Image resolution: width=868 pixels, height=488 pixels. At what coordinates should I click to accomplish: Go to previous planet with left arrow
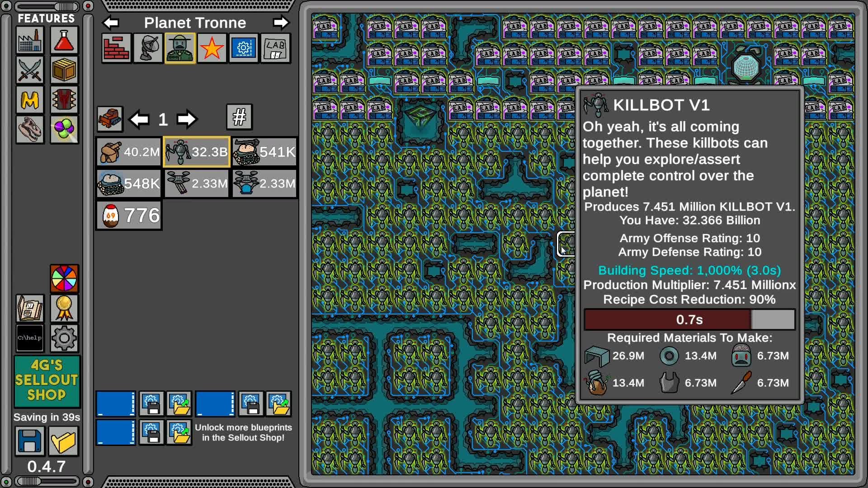[111, 23]
